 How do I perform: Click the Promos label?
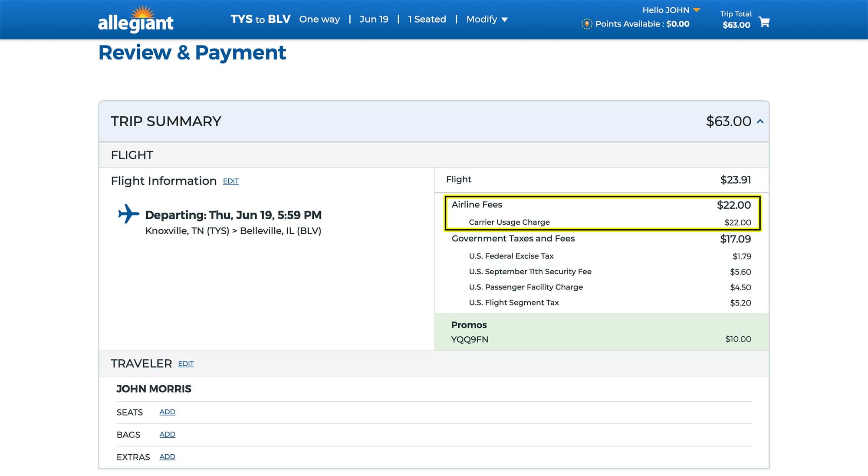click(x=469, y=325)
